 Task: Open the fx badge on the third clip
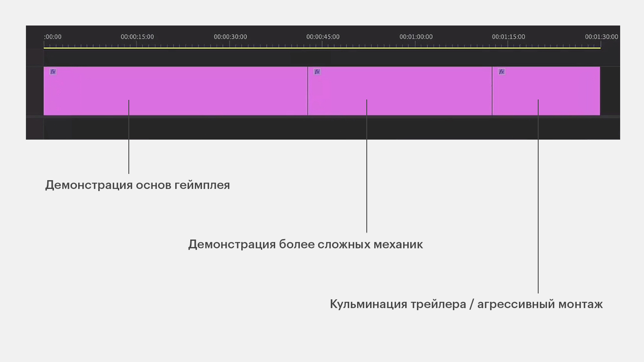(501, 72)
